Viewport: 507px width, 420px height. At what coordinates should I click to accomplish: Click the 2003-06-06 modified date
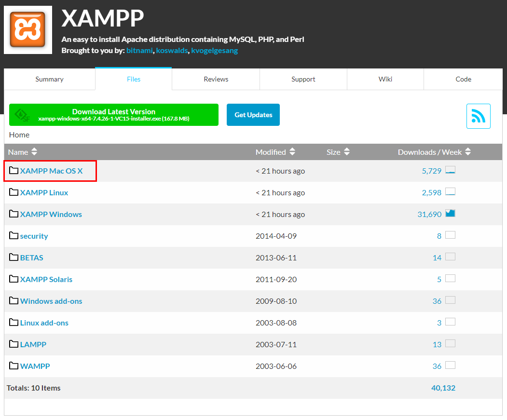point(276,366)
